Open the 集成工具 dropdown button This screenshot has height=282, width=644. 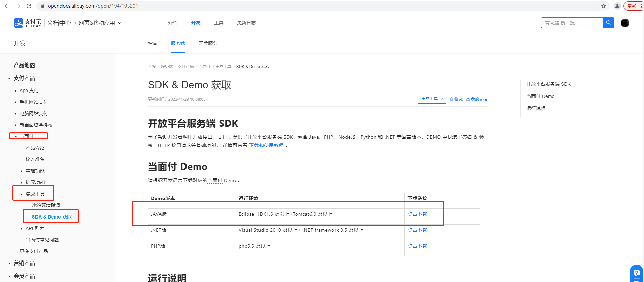(x=432, y=99)
